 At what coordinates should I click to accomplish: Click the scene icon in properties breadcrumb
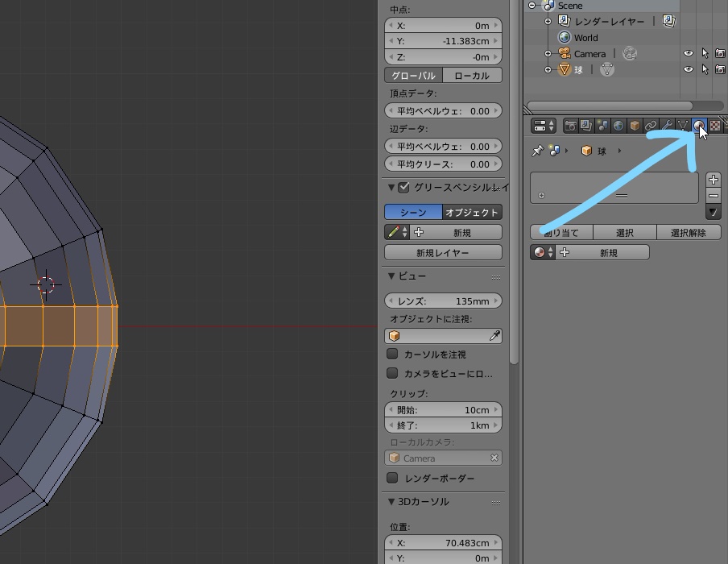pyautogui.click(x=554, y=151)
